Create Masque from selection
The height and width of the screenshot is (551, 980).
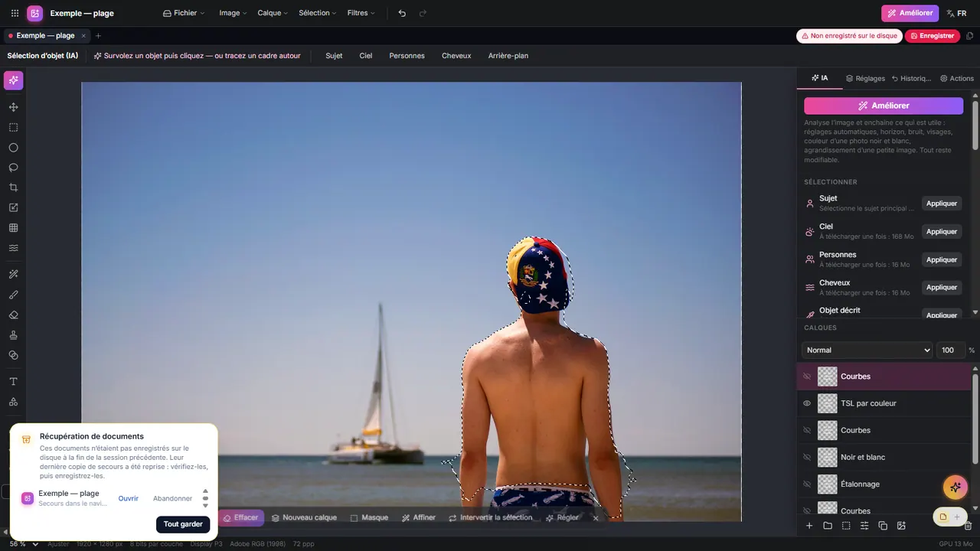(369, 518)
